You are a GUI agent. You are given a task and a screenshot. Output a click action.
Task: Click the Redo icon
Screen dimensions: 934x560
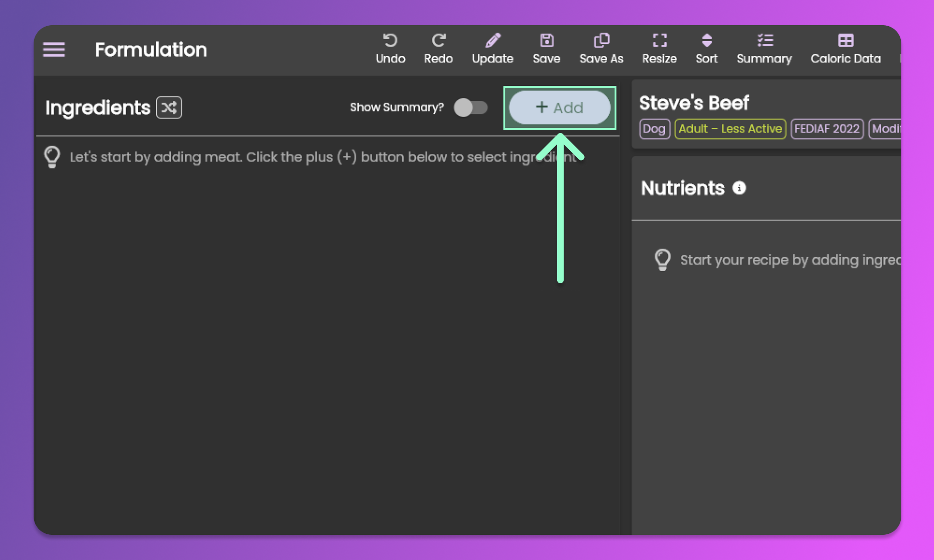tap(438, 41)
